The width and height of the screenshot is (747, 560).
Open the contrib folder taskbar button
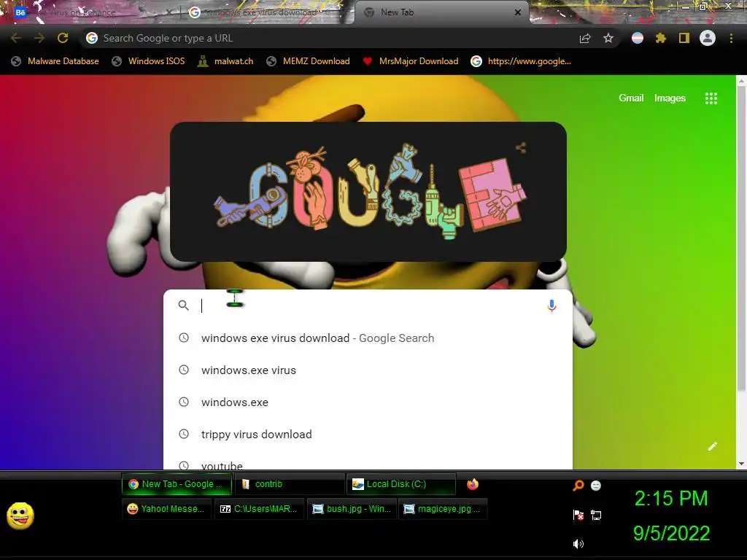(290, 484)
